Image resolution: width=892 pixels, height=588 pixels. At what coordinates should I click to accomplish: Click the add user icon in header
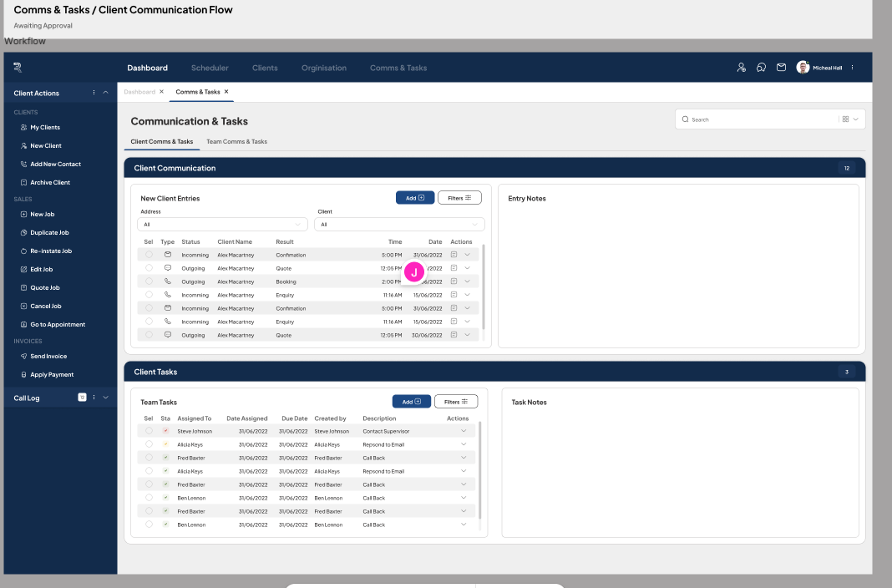point(741,68)
